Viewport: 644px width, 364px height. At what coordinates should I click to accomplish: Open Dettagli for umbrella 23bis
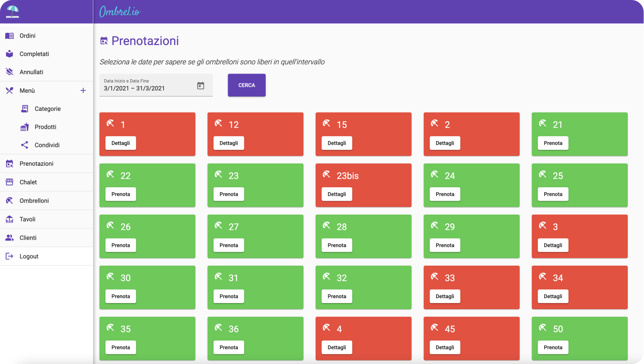pos(337,194)
